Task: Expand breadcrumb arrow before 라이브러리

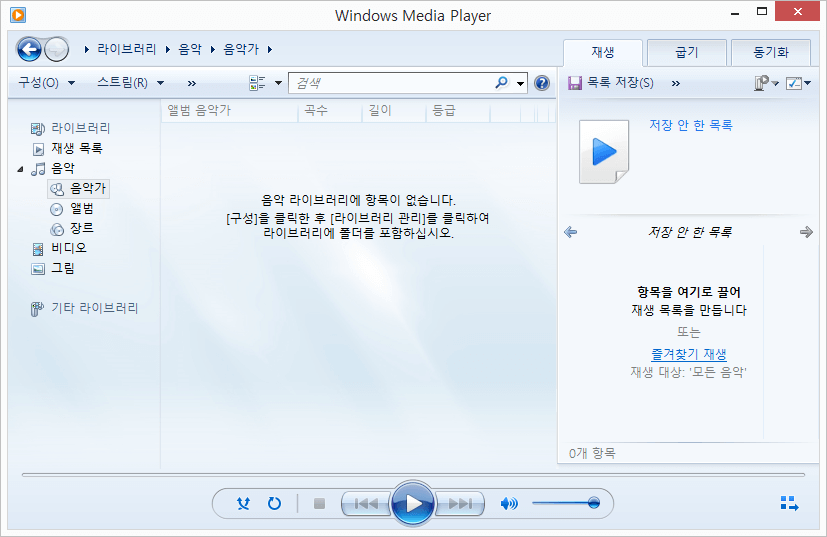Action: point(86,50)
